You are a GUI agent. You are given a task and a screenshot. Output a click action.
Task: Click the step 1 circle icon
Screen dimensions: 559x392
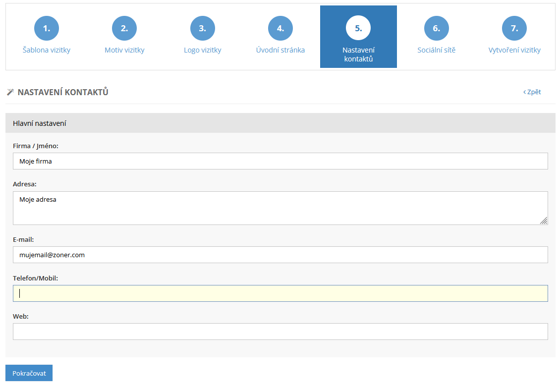click(x=47, y=28)
